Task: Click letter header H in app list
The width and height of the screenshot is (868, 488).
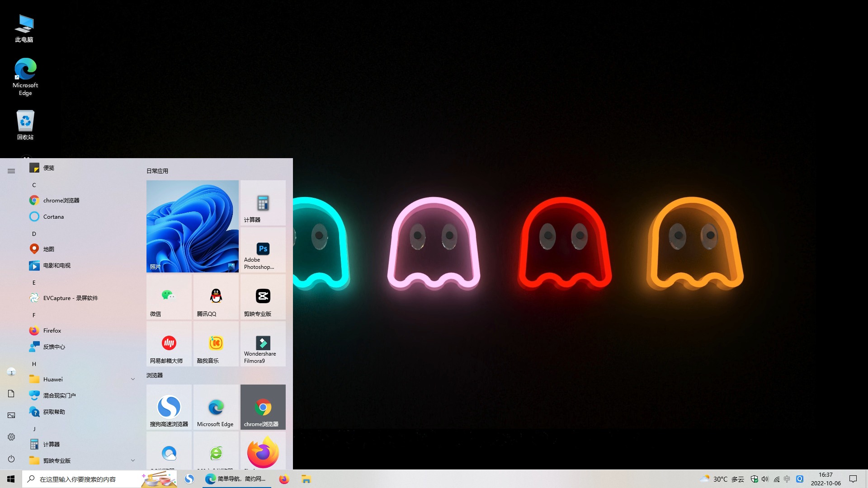Action: tap(34, 364)
